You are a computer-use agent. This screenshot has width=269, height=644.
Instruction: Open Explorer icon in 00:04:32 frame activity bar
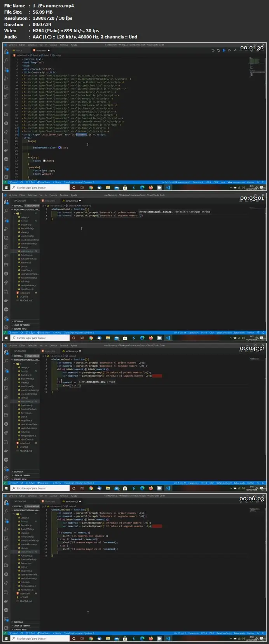6,352
